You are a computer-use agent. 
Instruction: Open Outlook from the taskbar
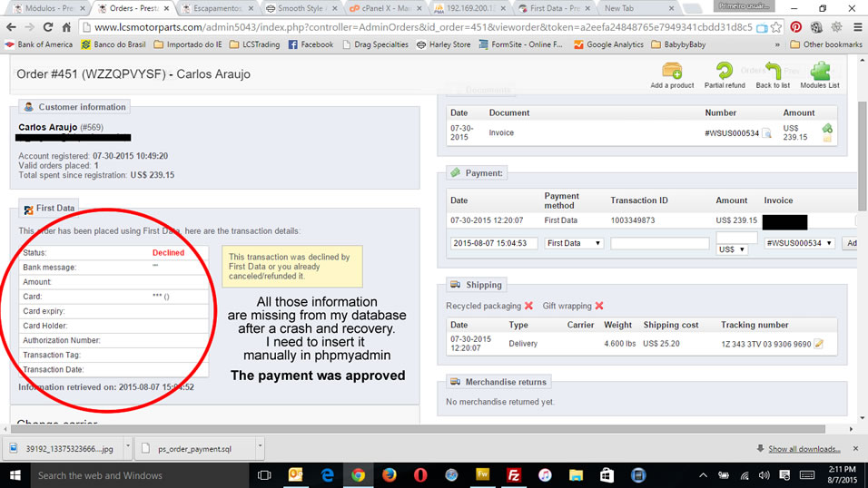[x=296, y=475]
